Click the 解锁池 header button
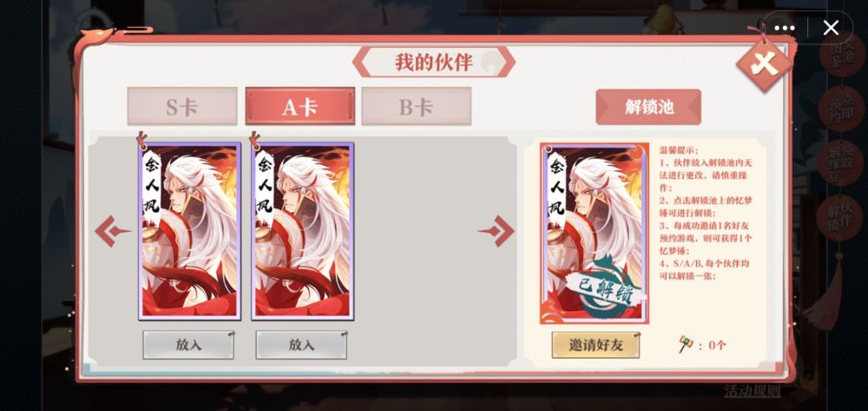868x411 pixels. pos(648,106)
